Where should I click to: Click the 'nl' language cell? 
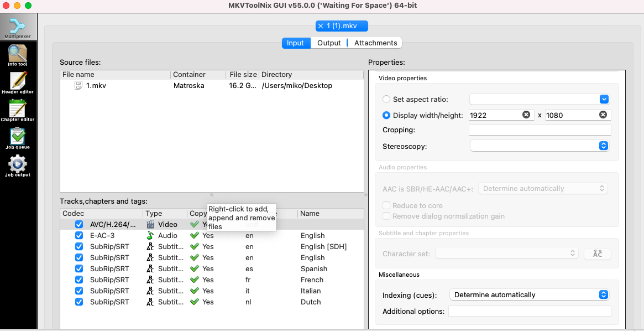248,302
